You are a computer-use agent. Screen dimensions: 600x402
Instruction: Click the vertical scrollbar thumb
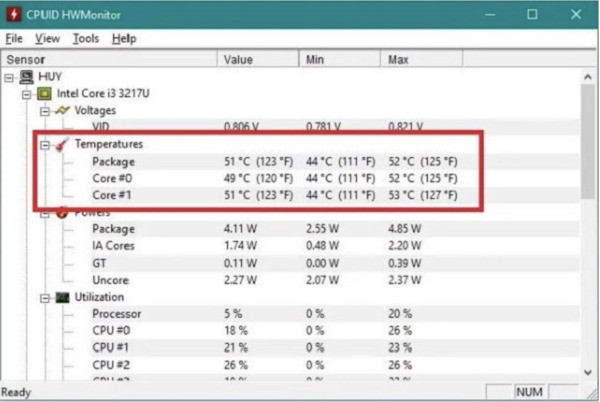coord(588,142)
